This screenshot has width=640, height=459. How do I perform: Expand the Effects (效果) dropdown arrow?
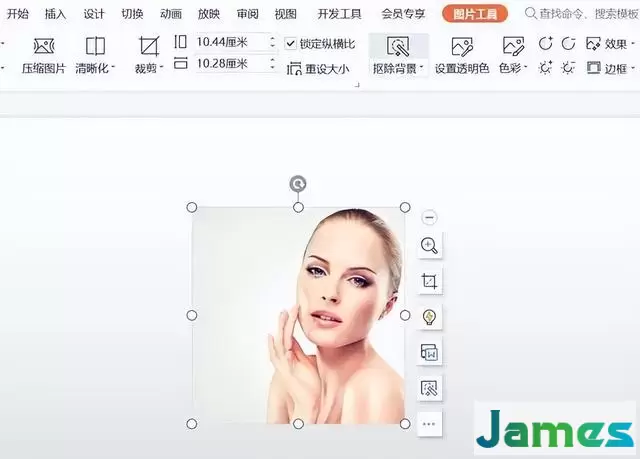633,43
